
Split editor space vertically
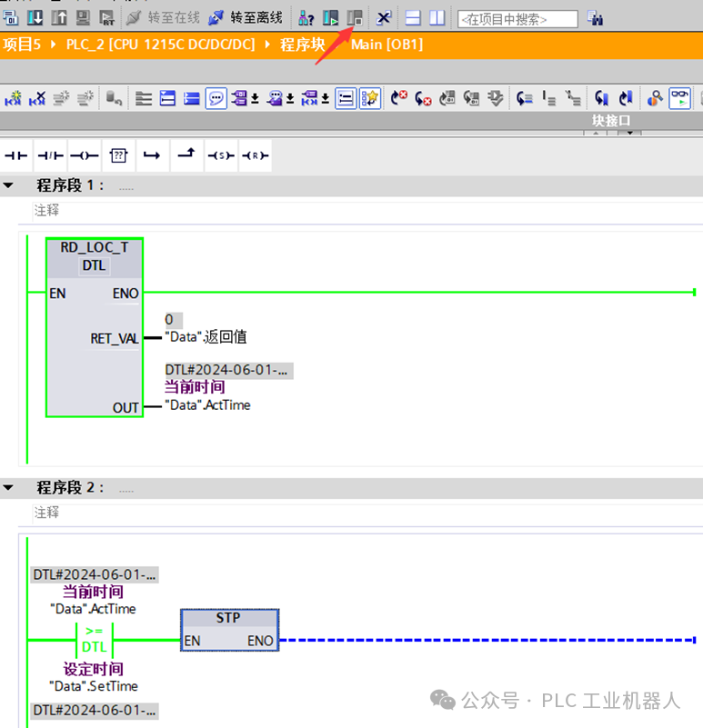pyautogui.click(x=437, y=18)
